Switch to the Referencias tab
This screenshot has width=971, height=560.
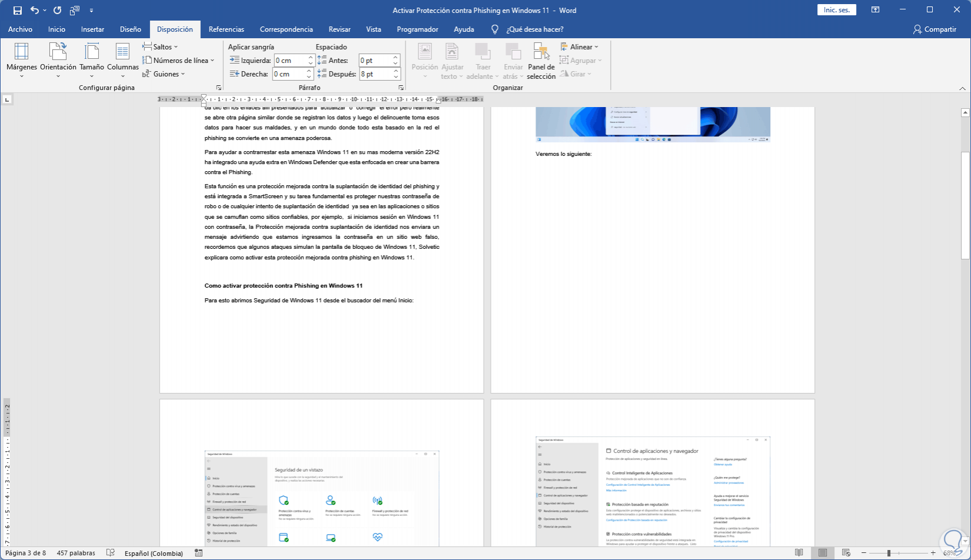(227, 29)
